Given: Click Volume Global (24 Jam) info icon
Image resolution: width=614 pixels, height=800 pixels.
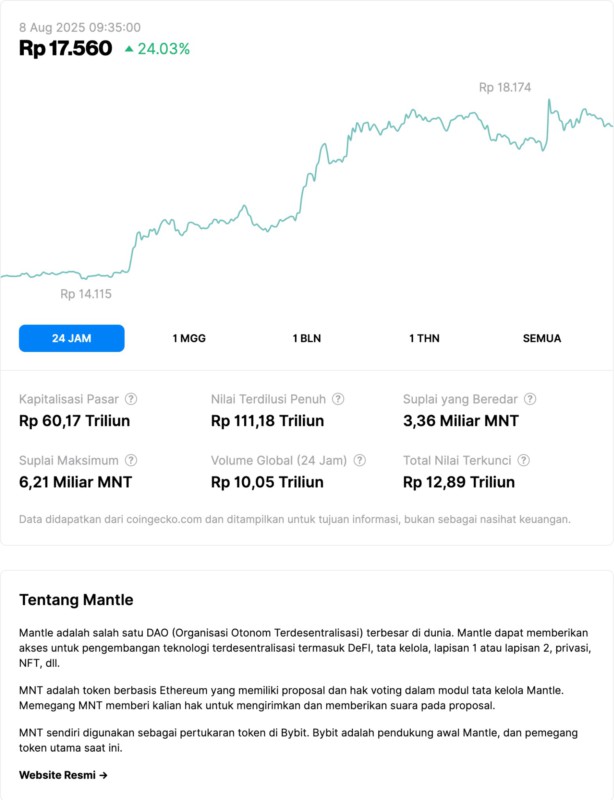Looking at the screenshot, I should click(x=360, y=461).
